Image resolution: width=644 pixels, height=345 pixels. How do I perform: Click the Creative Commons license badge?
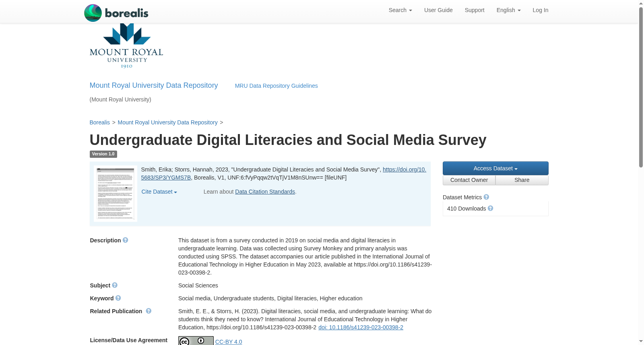196,341
